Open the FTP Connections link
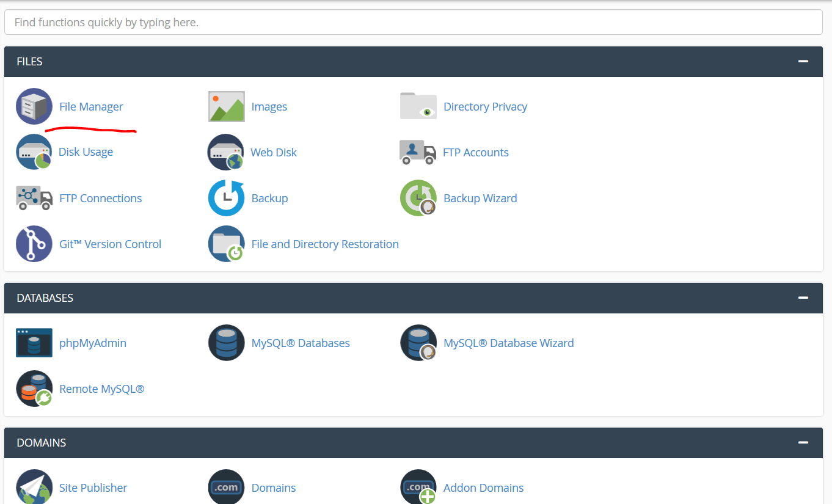Viewport: 832px width, 504px height. coord(101,198)
